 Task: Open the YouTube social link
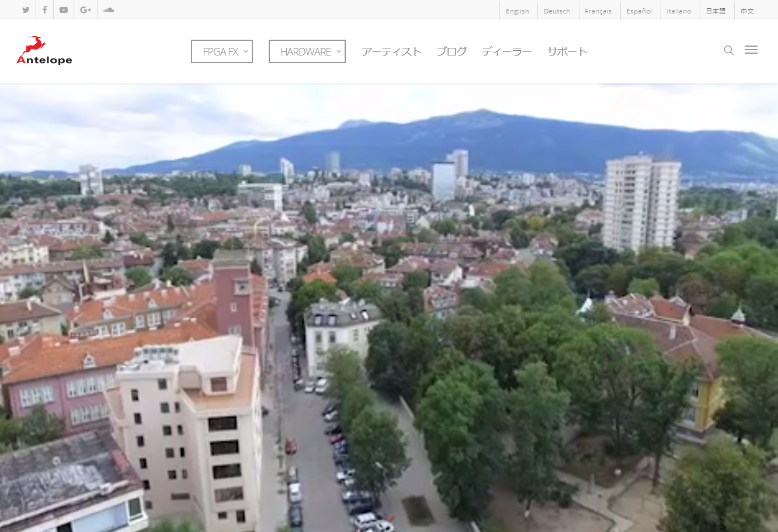coord(64,10)
